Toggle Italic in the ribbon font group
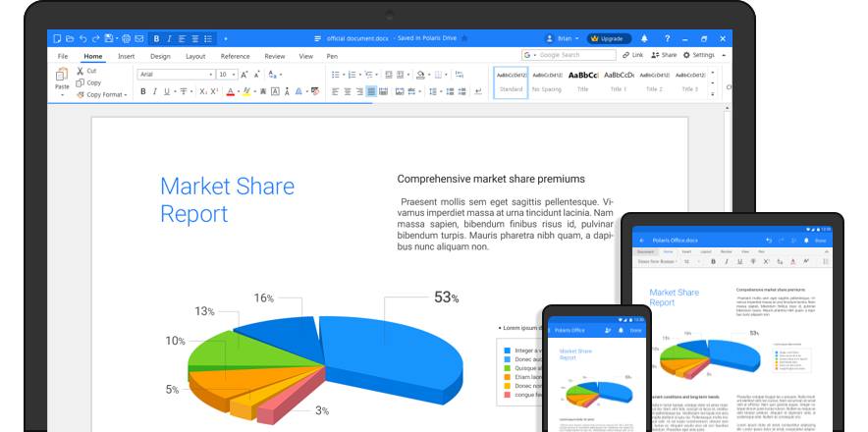This screenshot has height=432, width=868. click(x=154, y=91)
